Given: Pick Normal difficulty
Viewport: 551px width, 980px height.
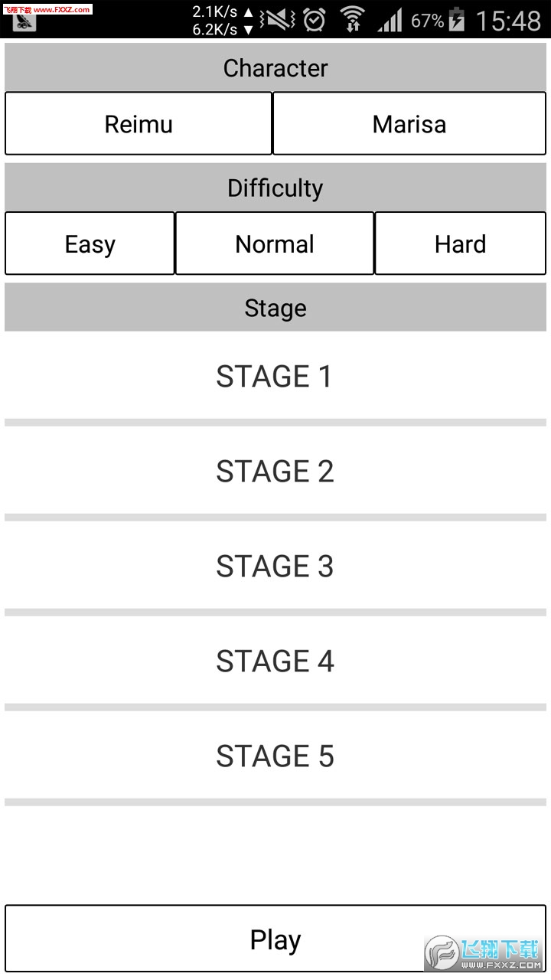Looking at the screenshot, I should click(x=275, y=244).
